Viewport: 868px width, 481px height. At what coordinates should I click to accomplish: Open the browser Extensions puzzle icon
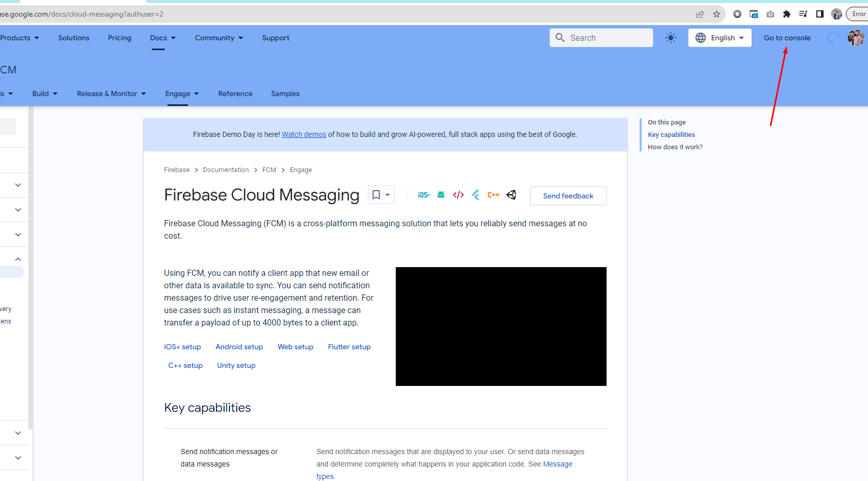tap(787, 14)
